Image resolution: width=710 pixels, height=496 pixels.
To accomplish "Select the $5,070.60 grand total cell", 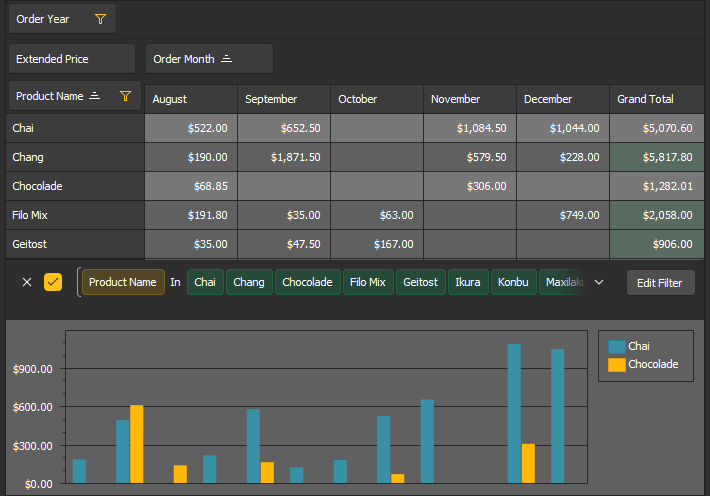I will pyautogui.click(x=657, y=128).
